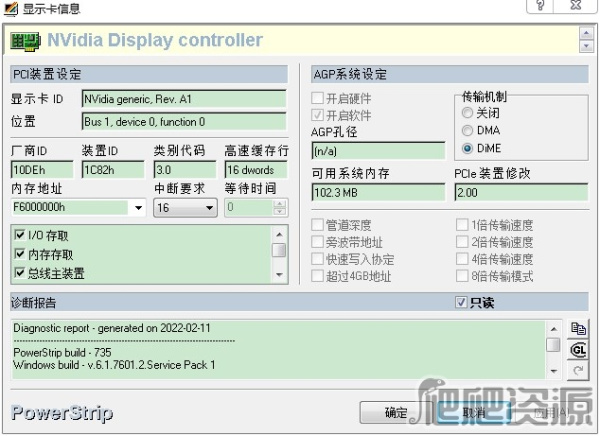Click the title bar application icon

tap(11, 8)
